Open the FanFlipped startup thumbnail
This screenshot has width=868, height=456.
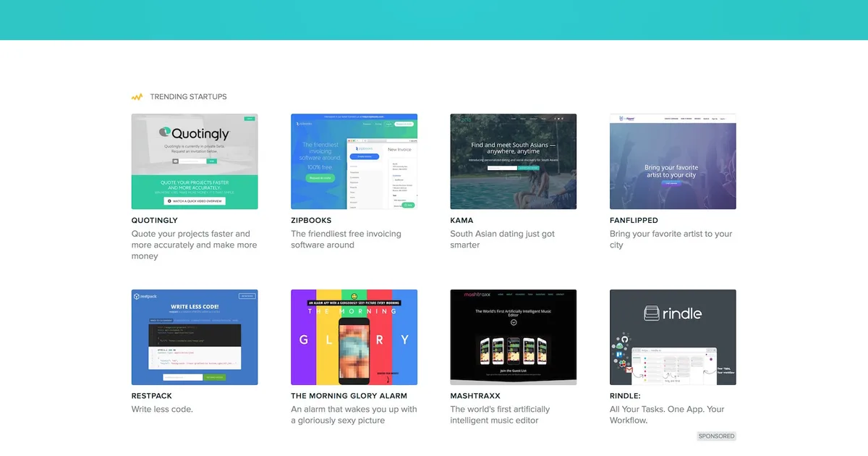tap(673, 161)
